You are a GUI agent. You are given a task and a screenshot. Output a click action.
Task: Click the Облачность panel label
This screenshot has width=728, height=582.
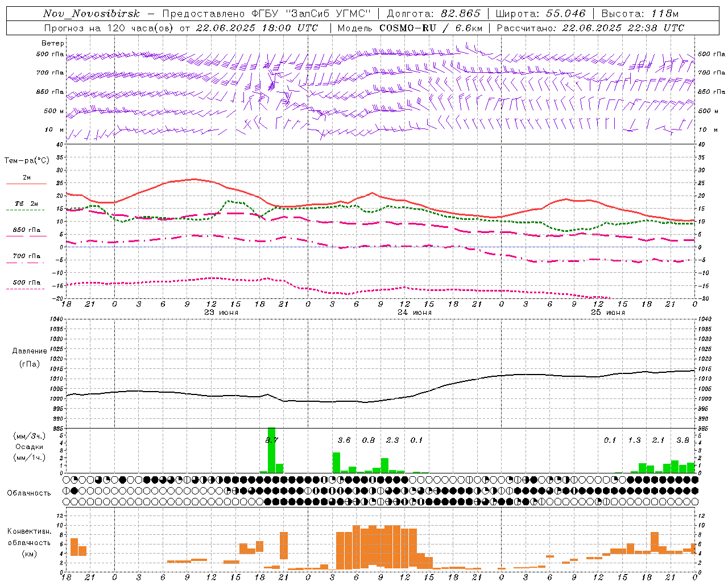point(29,493)
